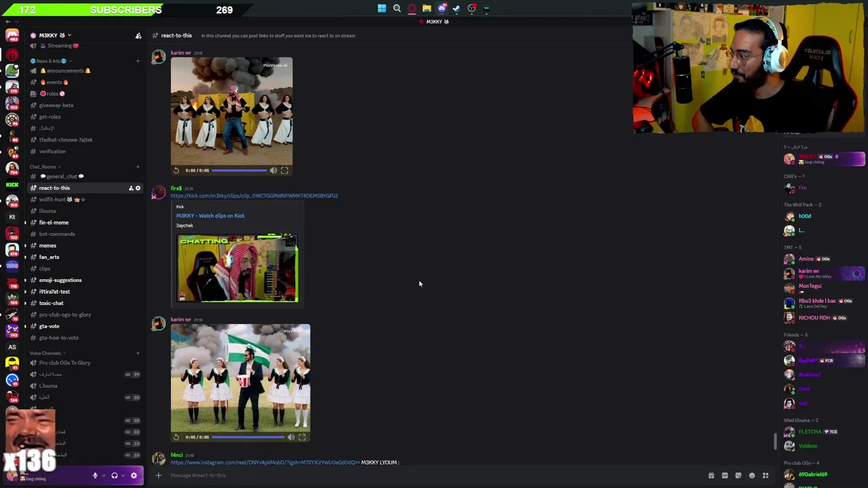Open Steam from the taskbar
868x488 pixels.
[x=456, y=9]
